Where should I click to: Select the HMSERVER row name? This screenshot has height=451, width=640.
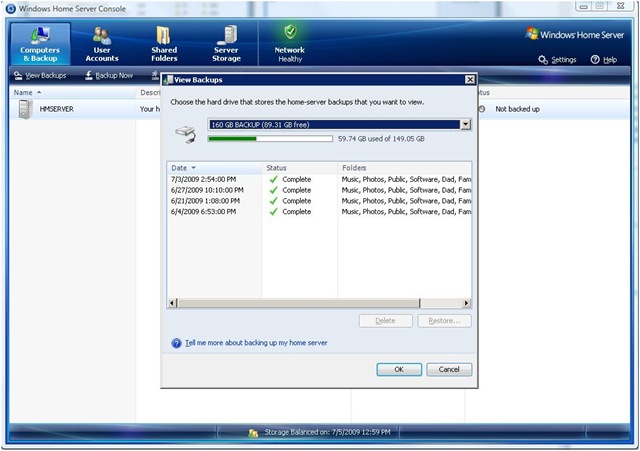57,109
